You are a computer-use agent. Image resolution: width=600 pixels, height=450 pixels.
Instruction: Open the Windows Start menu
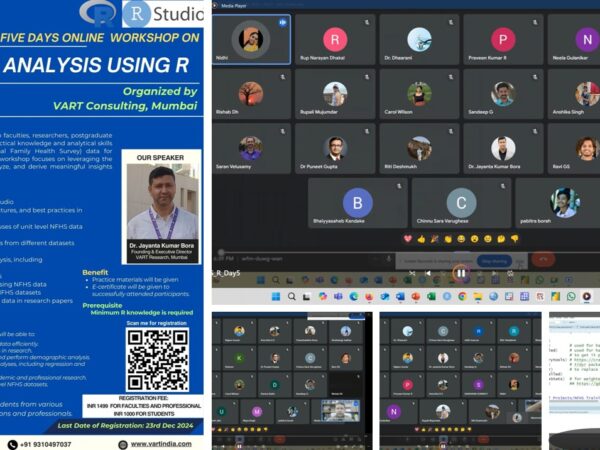(276, 297)
